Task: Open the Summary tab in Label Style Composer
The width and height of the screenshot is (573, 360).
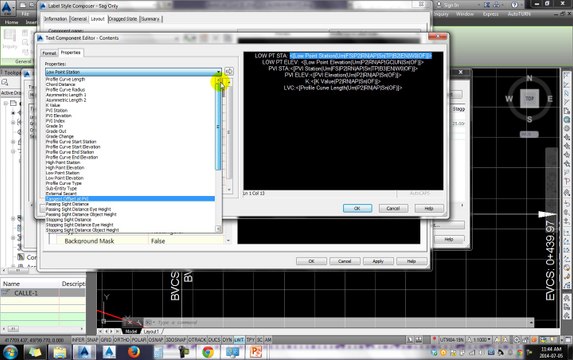Action: (150, 19)
